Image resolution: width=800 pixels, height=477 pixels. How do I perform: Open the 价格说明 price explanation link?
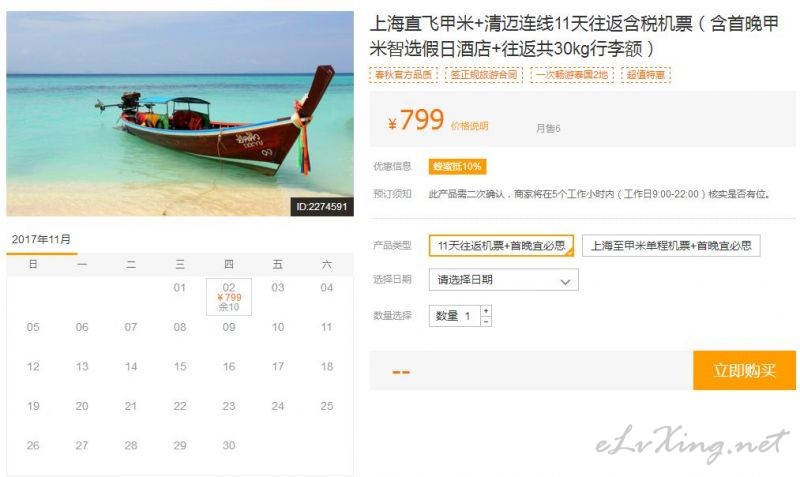[469, 126]
